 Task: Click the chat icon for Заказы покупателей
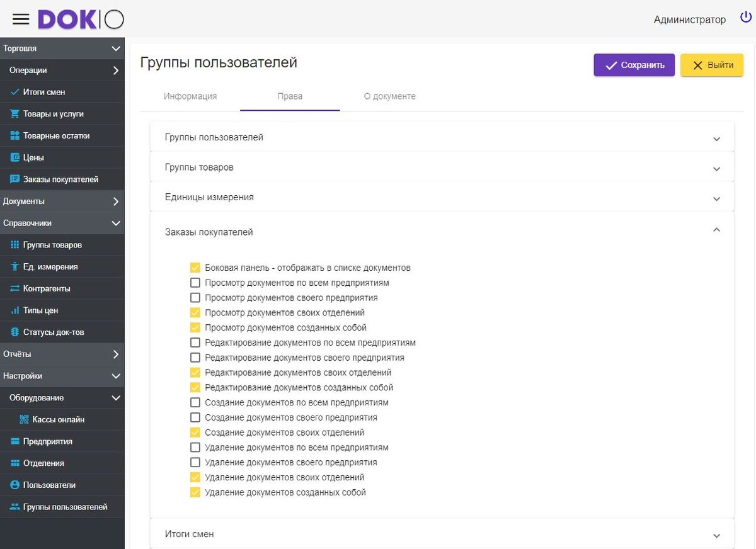16,179
